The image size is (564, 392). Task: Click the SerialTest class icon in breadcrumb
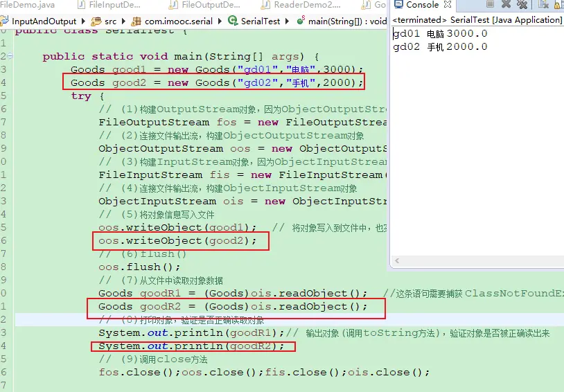233,21
